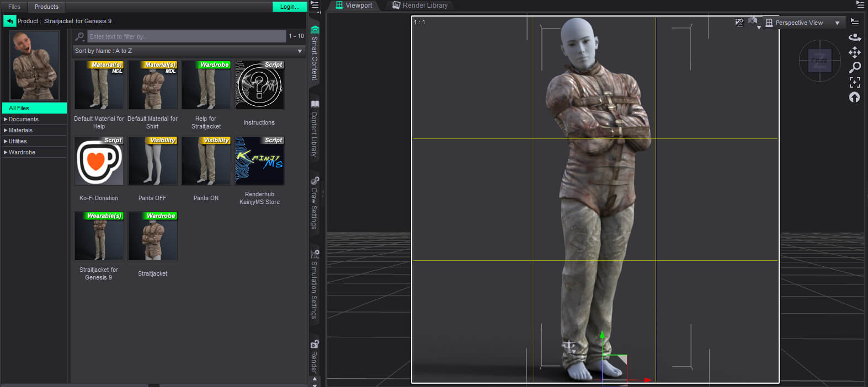The width and height of the screenshot is (868, 387).
Task: Open the Perspective View camera dropdown
Action: 803,23
